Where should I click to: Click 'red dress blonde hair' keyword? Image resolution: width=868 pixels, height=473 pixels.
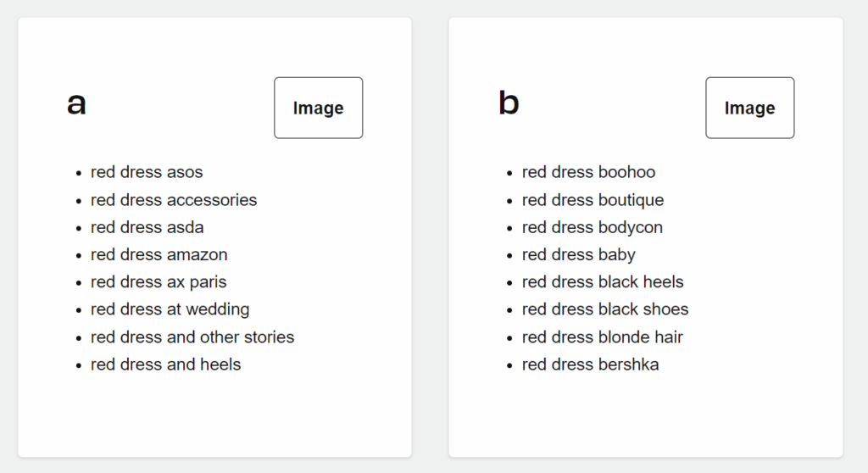[602, 337]
